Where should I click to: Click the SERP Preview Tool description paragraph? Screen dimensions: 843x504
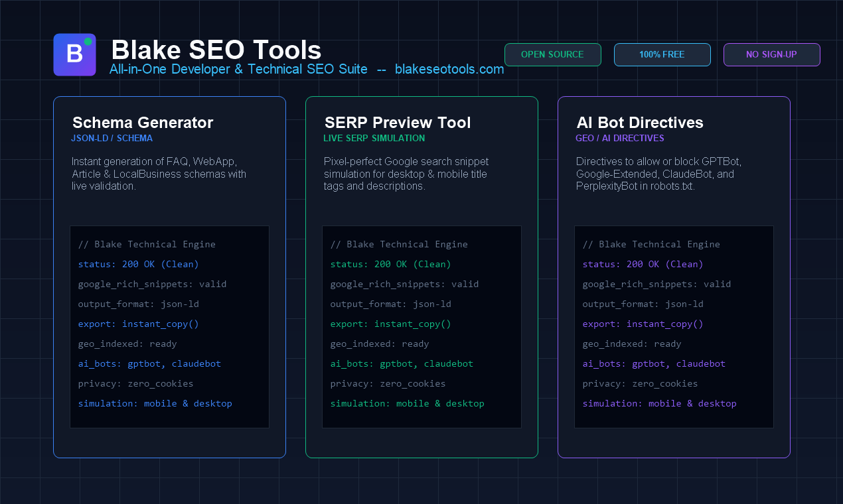[x=406, y=174]
